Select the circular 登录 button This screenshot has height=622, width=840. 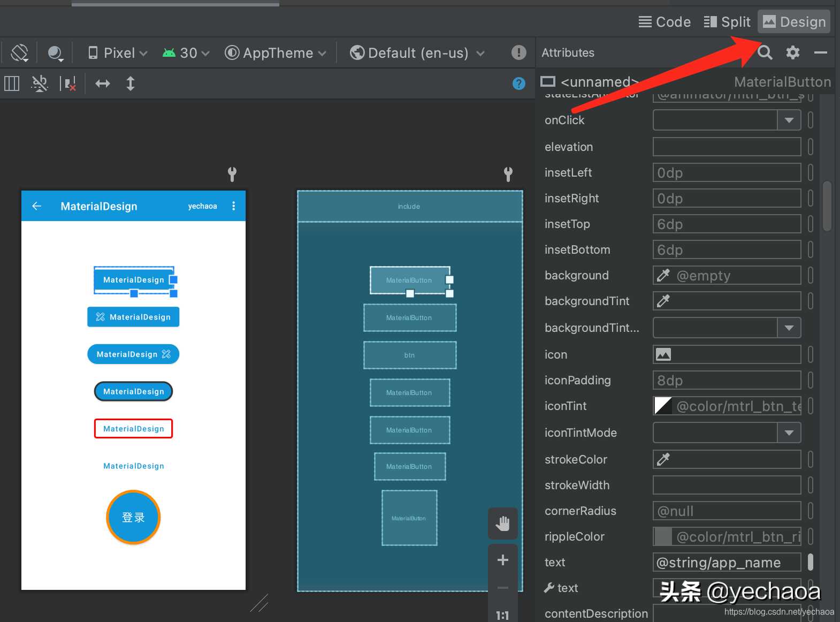tap(133, 518)
